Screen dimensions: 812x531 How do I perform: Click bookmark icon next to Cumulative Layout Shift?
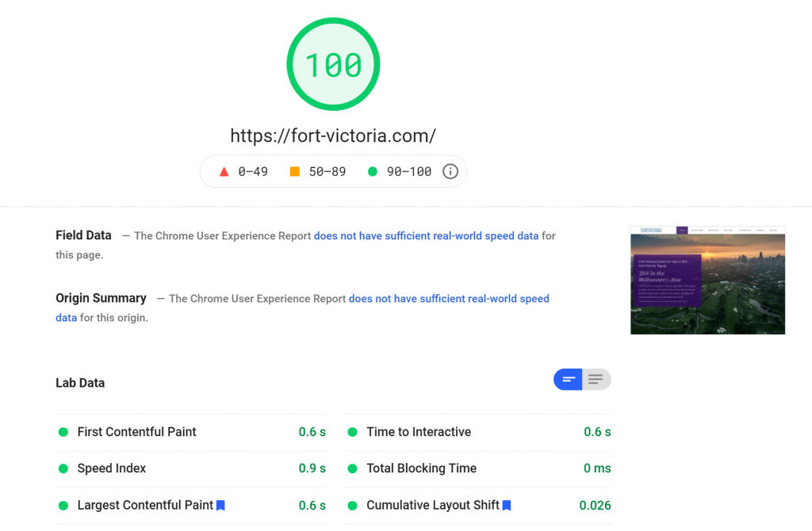tap(507, 505)
